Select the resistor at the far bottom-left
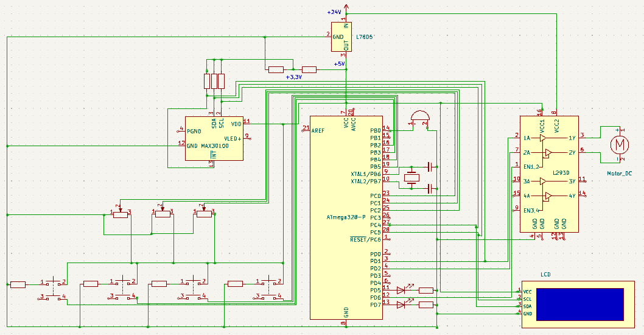 [18, 284]
